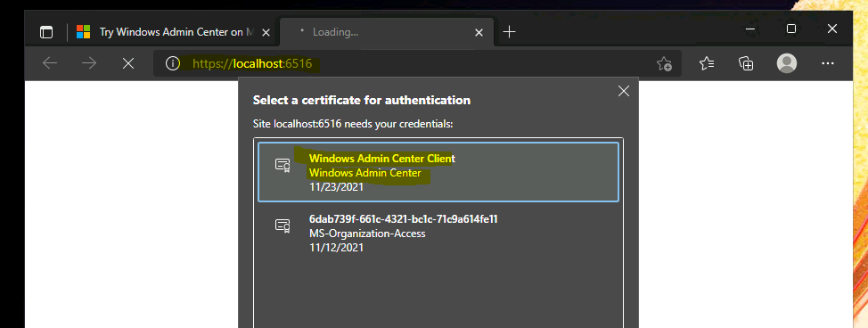View site information icon in address bar
The width and height of the screenshot is (868, 328).
click(x=173, y=63)
